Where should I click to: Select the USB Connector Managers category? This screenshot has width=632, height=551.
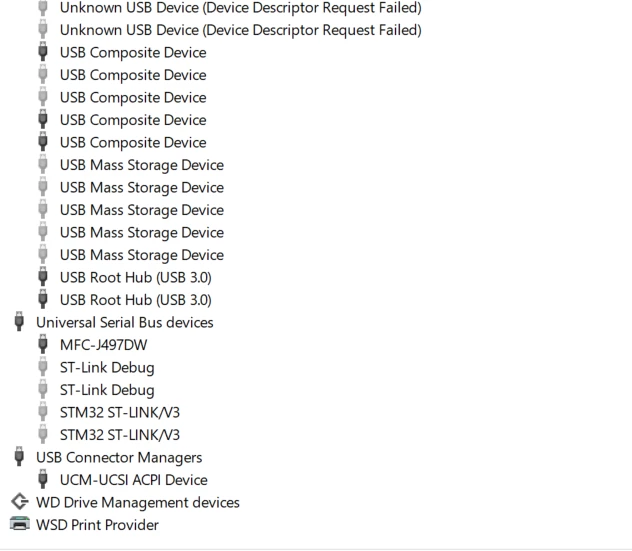(119, 457)
